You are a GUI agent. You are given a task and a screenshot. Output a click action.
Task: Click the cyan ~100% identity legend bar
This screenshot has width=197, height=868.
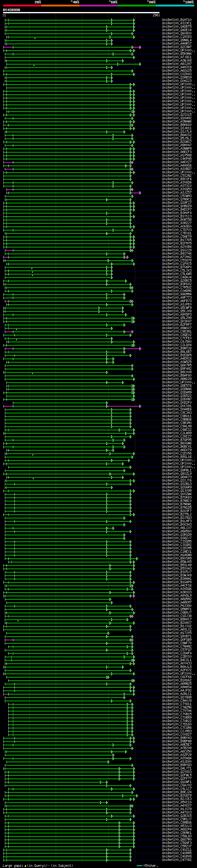click(175, 6)
